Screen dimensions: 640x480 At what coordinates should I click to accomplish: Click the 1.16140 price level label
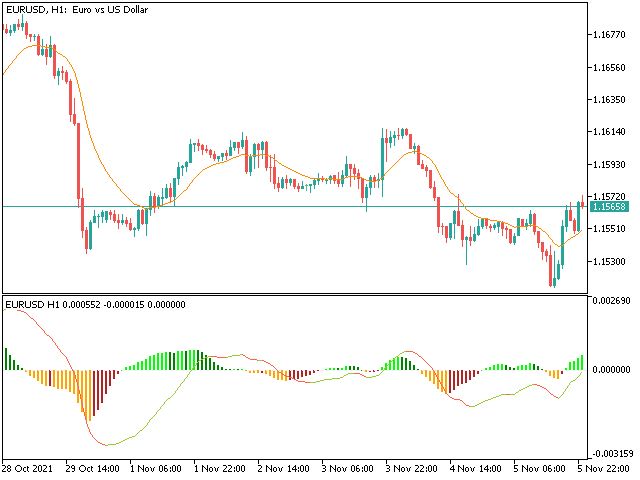point(609,132)
